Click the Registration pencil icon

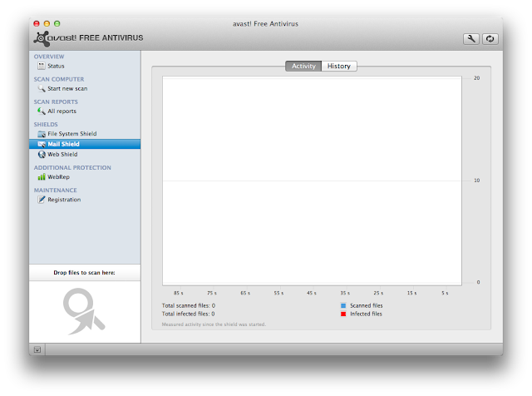pyautogui.click(x=42, y=200)
